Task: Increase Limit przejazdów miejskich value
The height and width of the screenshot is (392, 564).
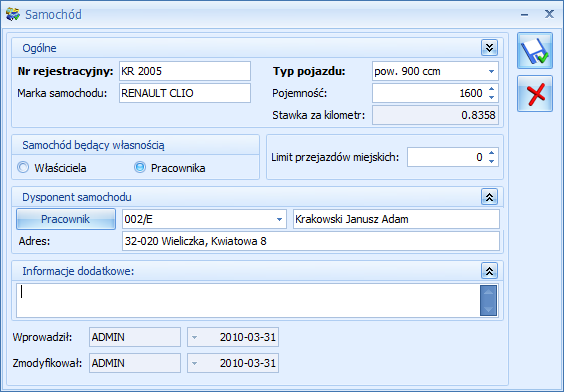Action: [491, 153]
